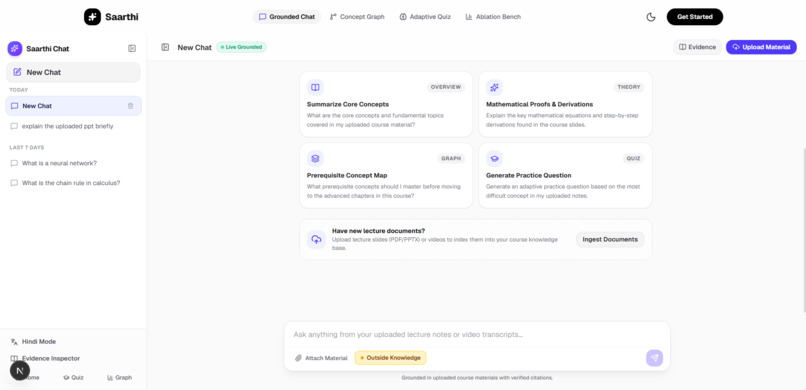Focus the 'Ask anything' message input

click(477, 335)
